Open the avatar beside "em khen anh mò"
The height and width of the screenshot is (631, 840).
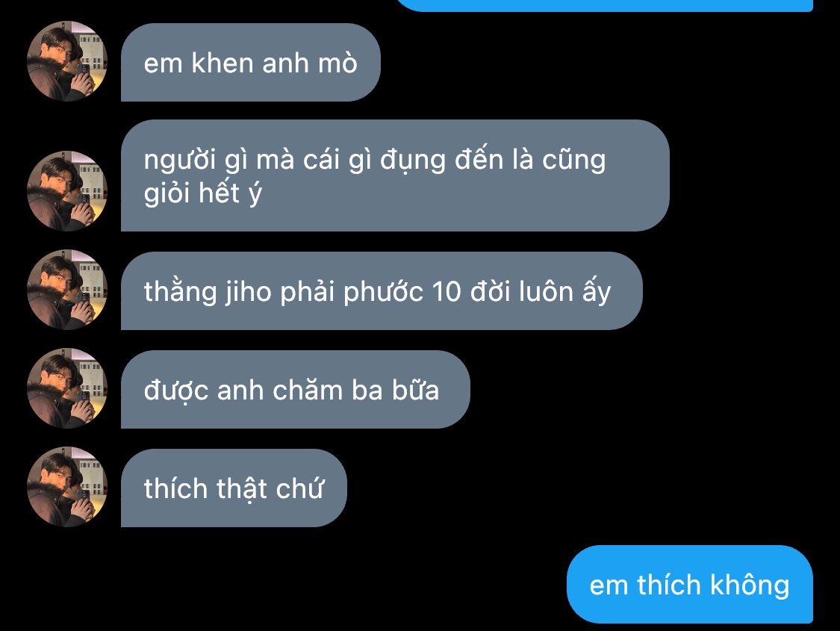67,61
